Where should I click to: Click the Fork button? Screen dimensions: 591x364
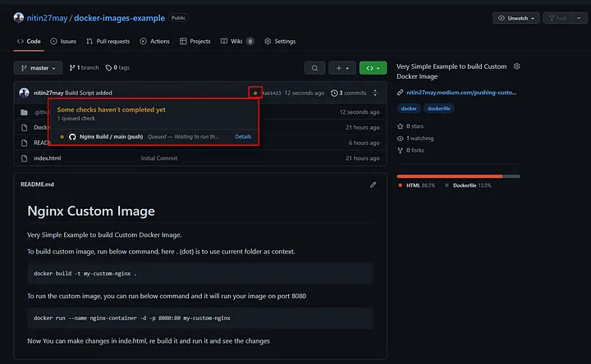coord(557,18)
